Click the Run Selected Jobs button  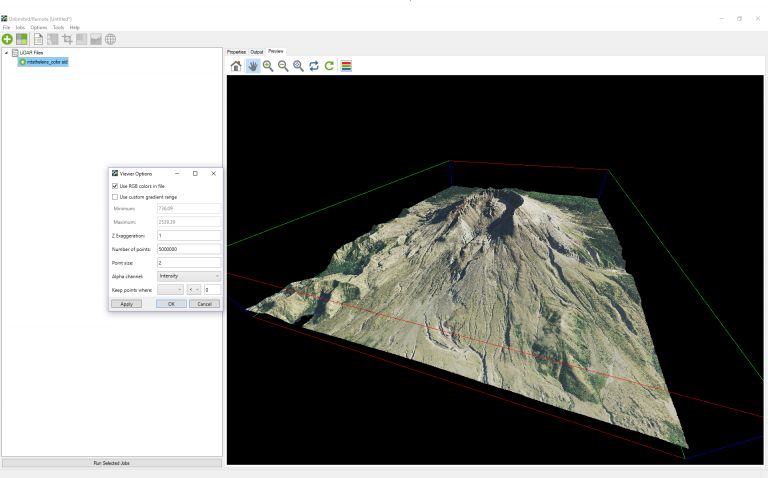point(111,463)
